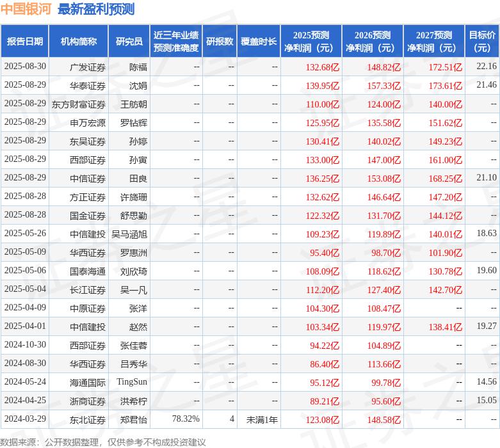The image size is (500, 448).
Task: Click researcher name 许旖珊
Action: pos(134,197)
